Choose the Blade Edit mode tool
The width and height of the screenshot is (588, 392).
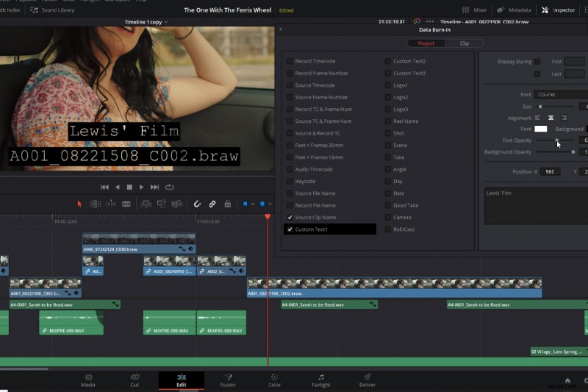tap(126, 204)
